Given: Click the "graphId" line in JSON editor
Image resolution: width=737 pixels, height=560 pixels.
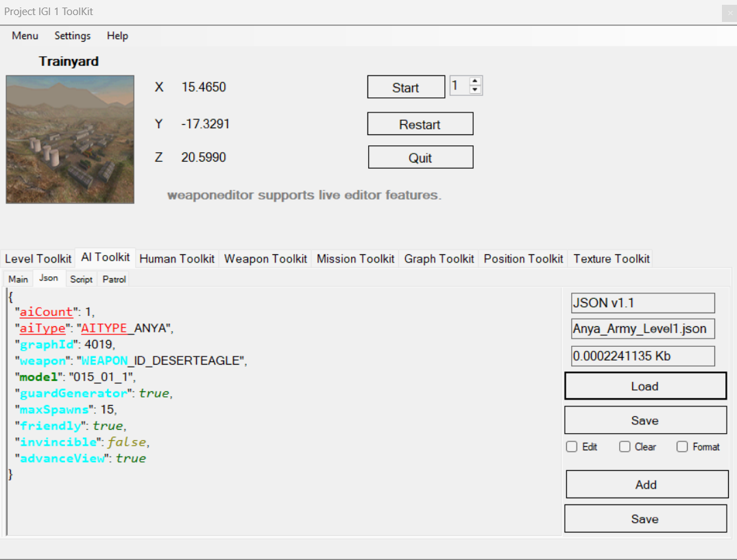Looking at the screenshot, I should pyautogui.click(x=65, y=344).
